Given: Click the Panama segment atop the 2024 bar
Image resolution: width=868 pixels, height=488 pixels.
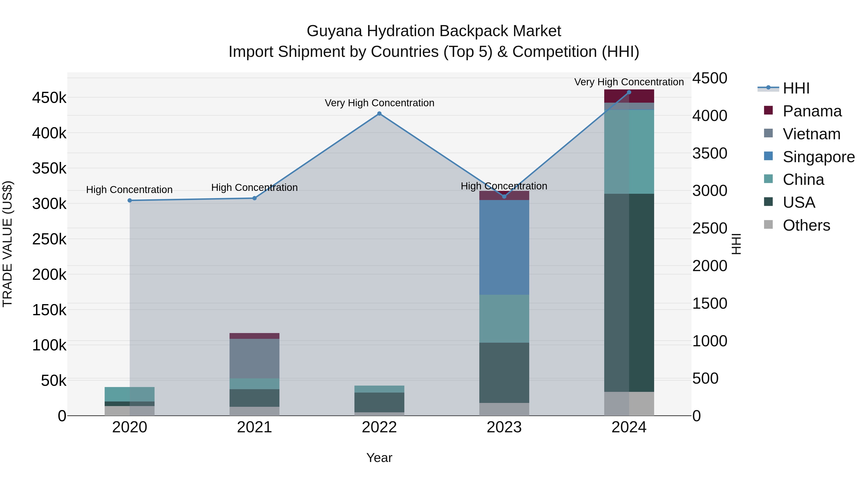Looking at the screenshot, I should point(629,96).
